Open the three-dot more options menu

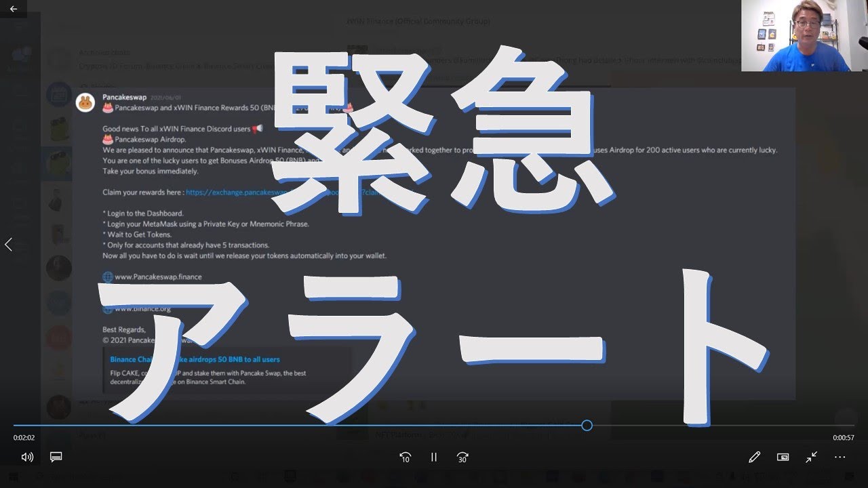(840, 457)
